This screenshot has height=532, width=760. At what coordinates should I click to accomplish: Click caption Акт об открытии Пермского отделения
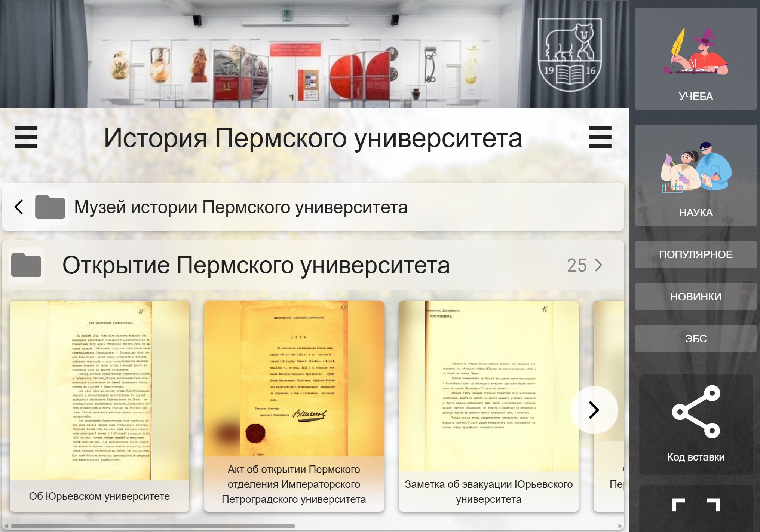[294, 484]
